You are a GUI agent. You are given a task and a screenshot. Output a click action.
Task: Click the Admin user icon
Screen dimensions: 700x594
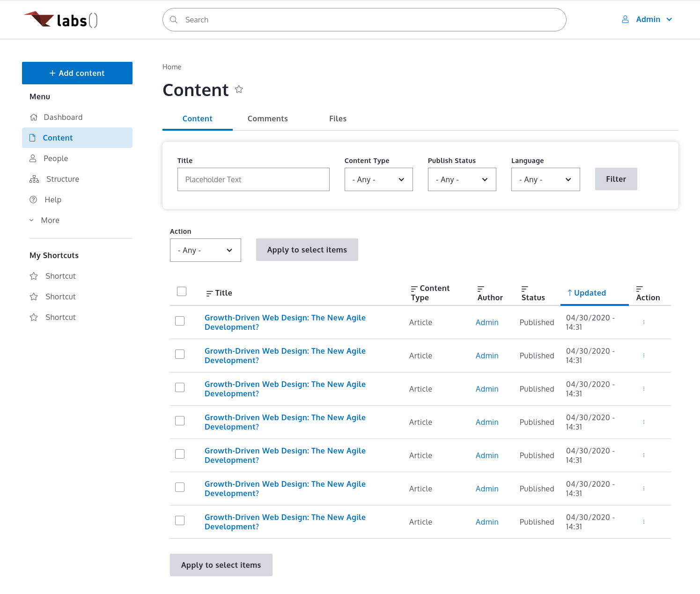click(625, 19)
